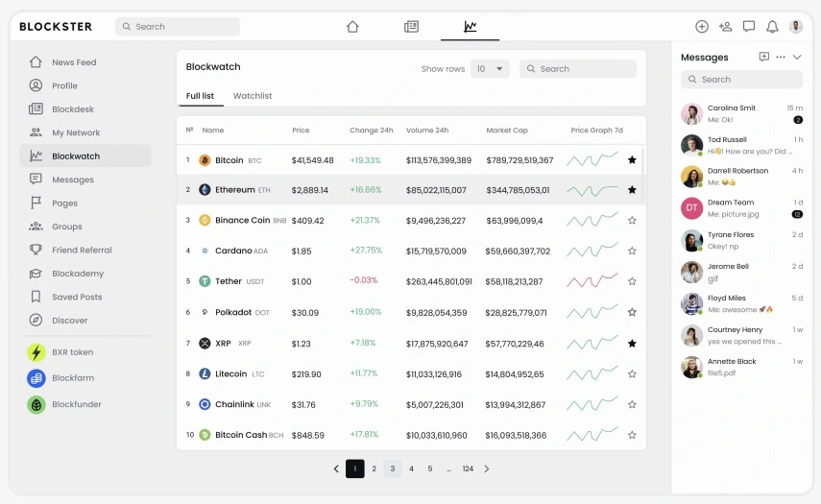821x504 pixels.
Task: Open page 5 of the list
Action: tap(430, 468)
